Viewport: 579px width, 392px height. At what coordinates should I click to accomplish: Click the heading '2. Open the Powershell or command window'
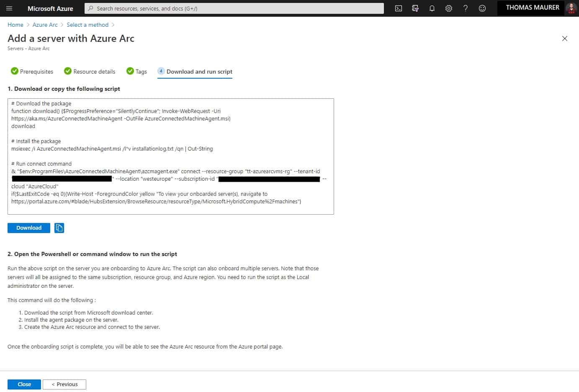point(92,254)
